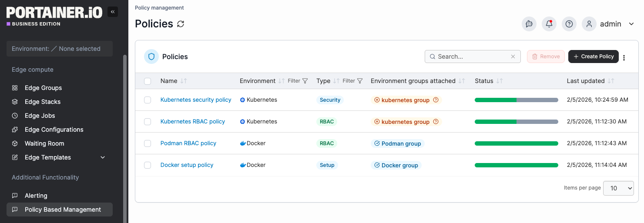Open Edge Stacks in the sidebar

pyautogui.click(x=43, y=102)
